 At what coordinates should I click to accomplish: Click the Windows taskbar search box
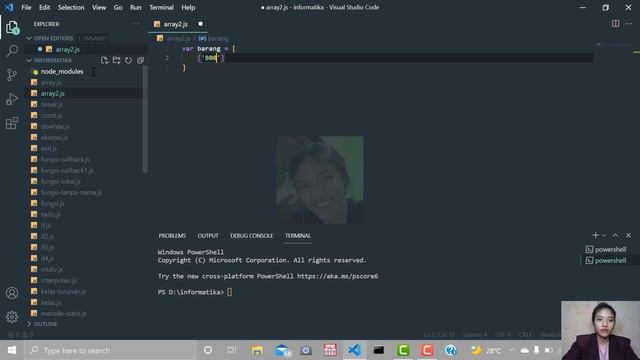point(109,350)
